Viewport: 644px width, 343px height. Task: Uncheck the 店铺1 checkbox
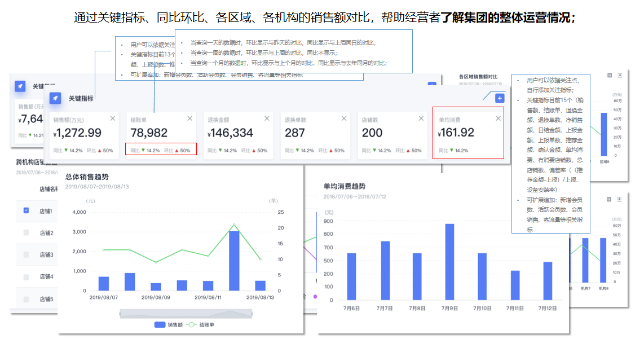pyautogui.click(x=27, y=210)
